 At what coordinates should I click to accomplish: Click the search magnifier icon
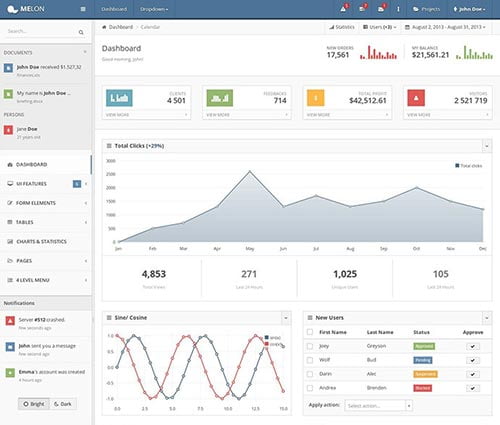(81, 32)
